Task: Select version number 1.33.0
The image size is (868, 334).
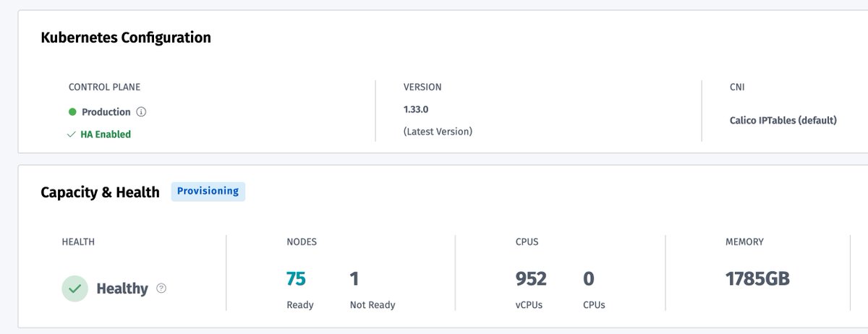Action: (416, 110)
